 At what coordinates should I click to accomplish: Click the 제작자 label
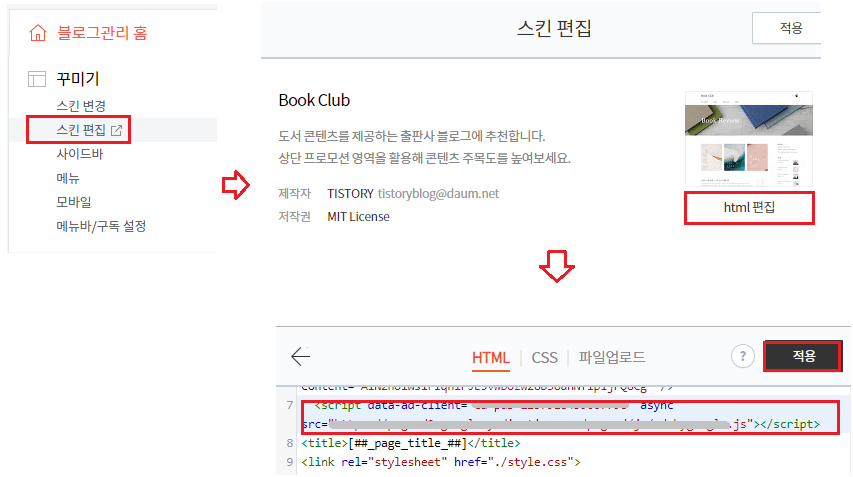pyautogui.click(x=294, y=194)
